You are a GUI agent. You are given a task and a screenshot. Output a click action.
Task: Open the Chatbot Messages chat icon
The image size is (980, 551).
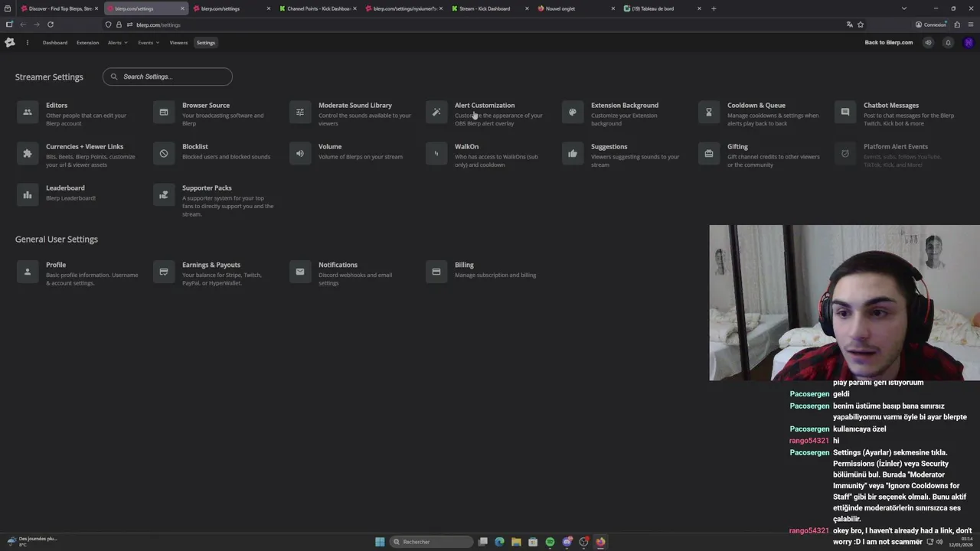[845, 112]
